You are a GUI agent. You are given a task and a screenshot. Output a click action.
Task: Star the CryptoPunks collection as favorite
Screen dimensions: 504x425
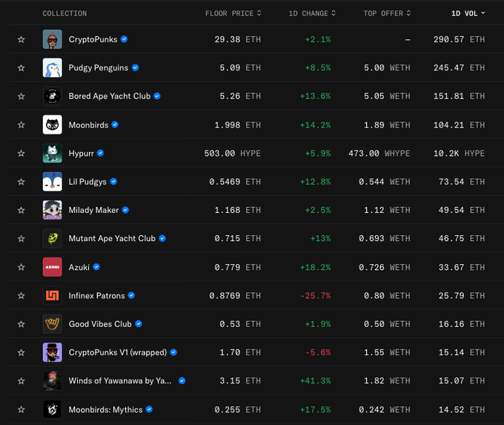coord(21,39)
